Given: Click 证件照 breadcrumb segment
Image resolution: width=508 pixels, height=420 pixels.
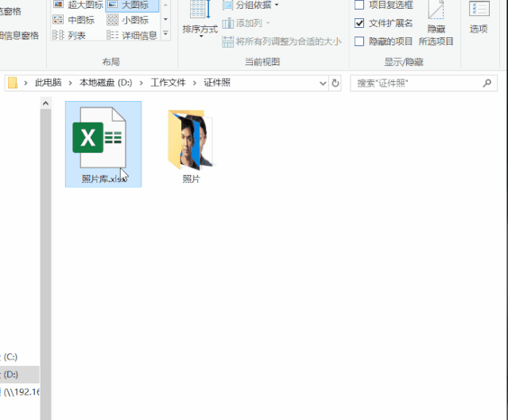Looking at the screenshot, I should (217, 83).
